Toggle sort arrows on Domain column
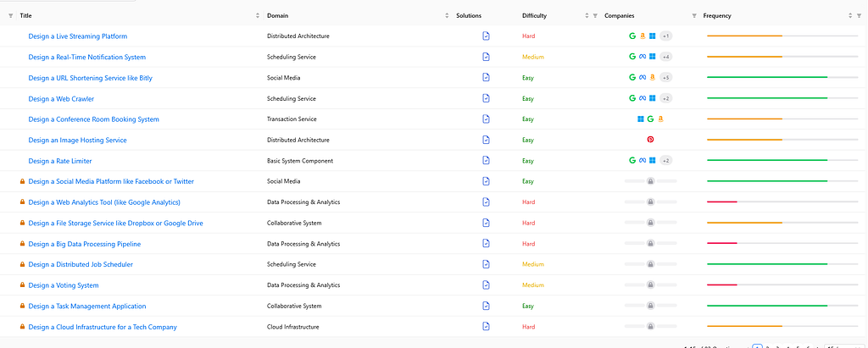This screenshot has width=868, height=348. point(447,16)
